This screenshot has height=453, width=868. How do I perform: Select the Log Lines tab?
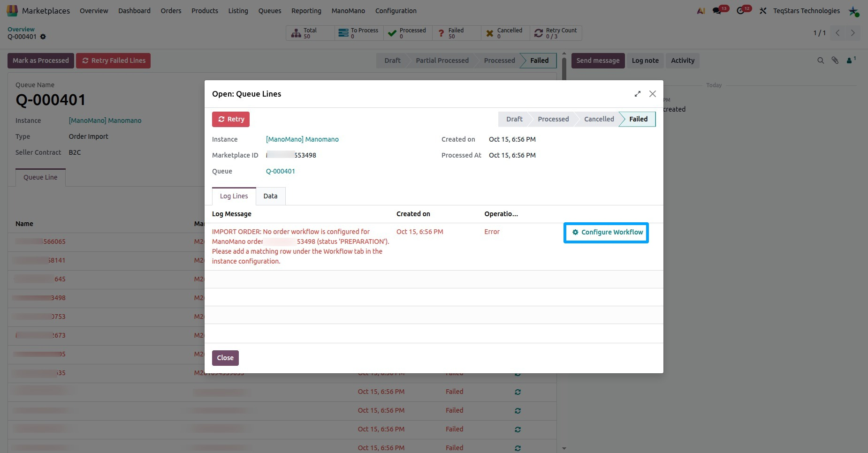234,196
